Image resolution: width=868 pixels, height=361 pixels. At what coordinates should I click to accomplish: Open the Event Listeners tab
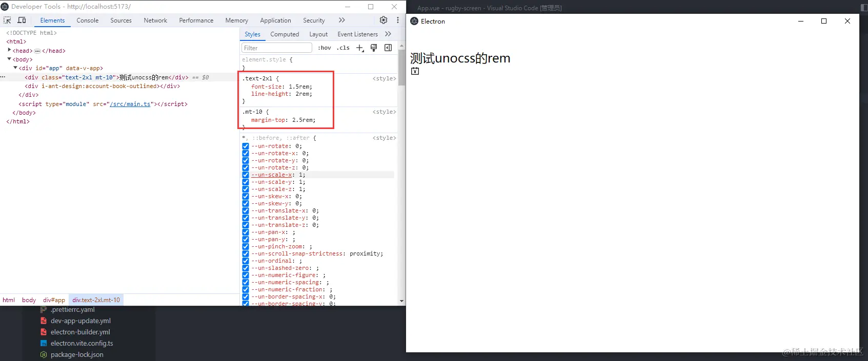pos(358,34)
